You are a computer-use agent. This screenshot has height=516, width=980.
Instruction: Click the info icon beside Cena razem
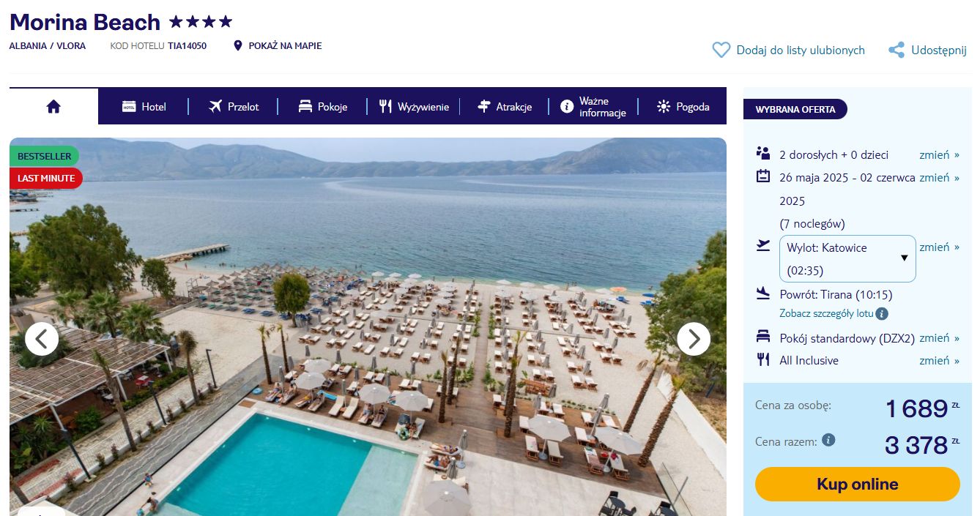pyautogui.click(x=828, y=441)
